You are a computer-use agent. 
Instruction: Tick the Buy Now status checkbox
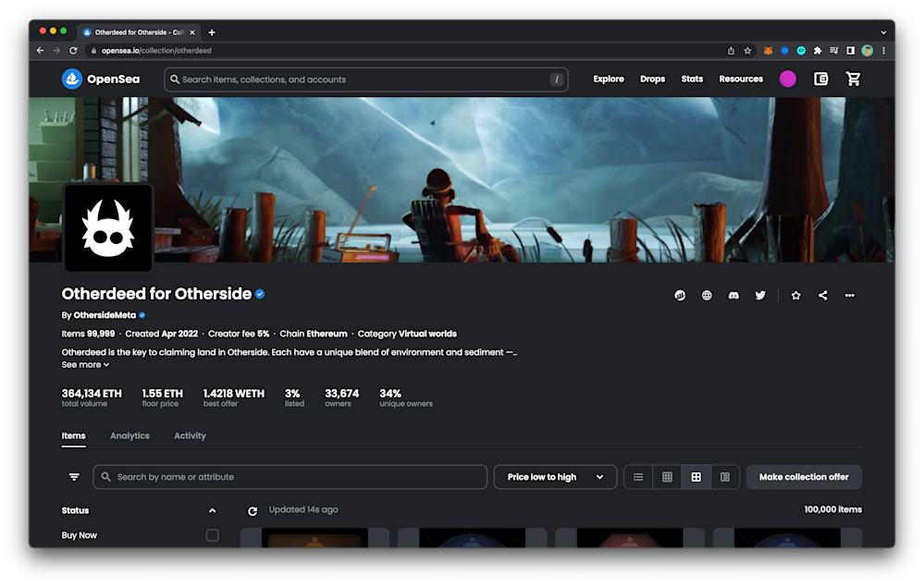point(212,535)
